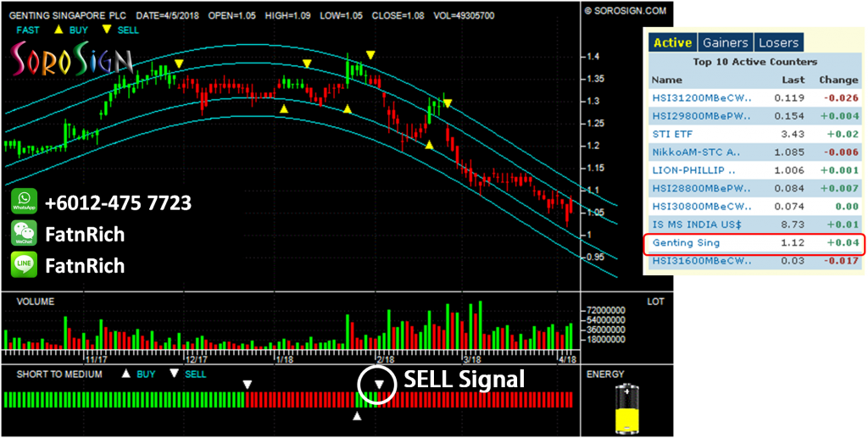Click Genting Sing change +0.04
This screenshot has height=438, width=868.
(845, 243)
